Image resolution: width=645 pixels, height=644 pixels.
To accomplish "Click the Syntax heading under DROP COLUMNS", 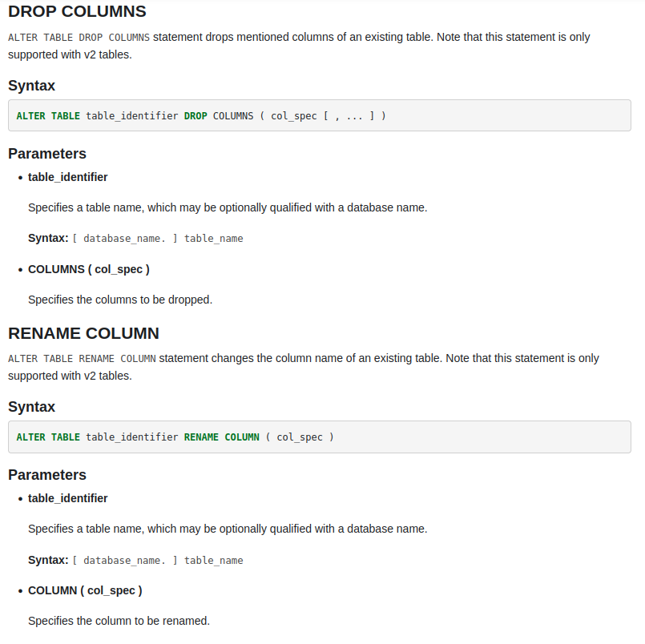I will pyautogui.click(x=32, y=86).
